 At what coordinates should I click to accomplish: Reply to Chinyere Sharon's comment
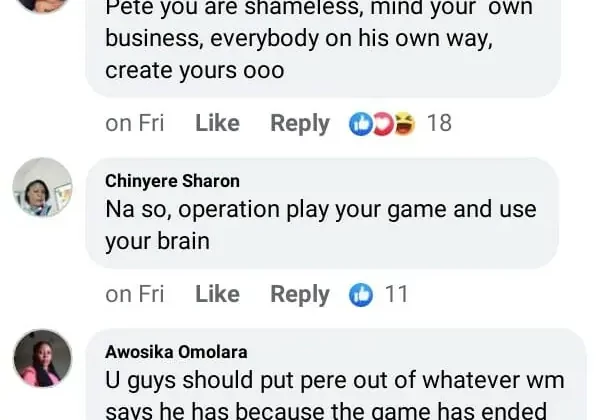299,295
